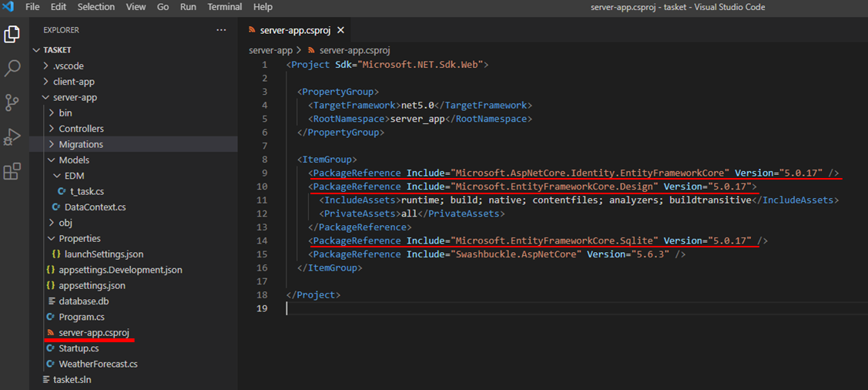
Task: Click the C# icon beside Startup.cs
Action: [x=50, y=348]
